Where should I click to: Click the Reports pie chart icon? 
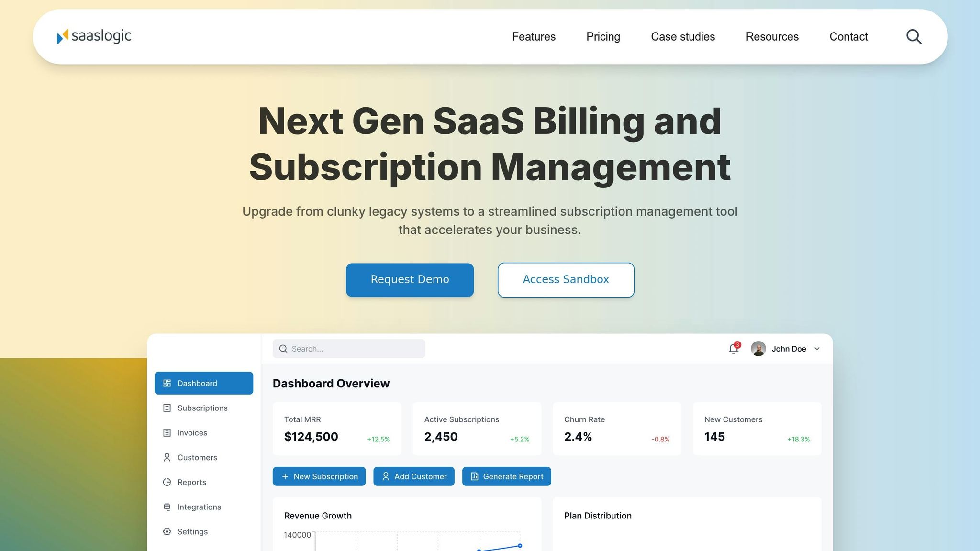167,482
